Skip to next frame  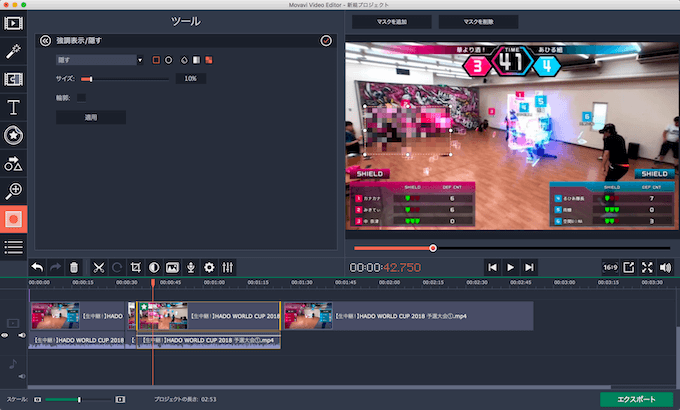529,267
